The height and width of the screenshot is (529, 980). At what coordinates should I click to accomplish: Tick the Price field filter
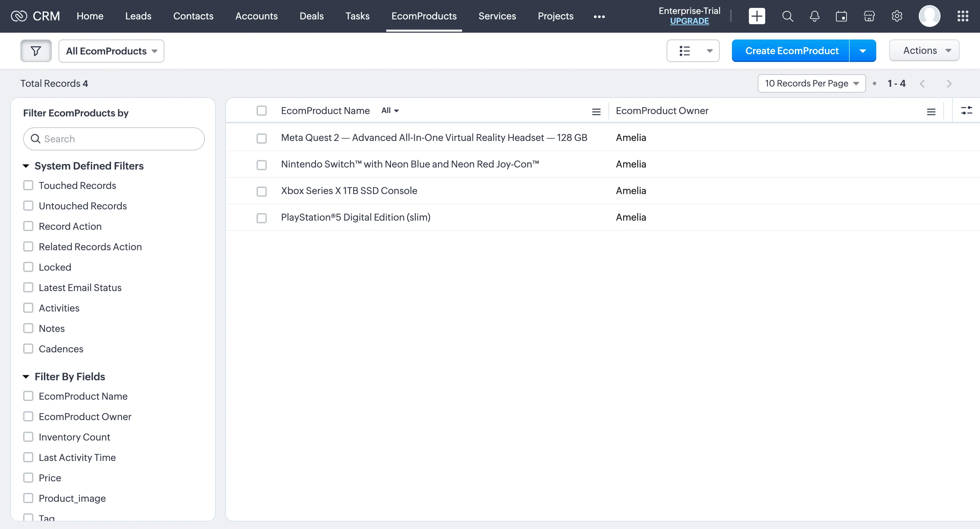point(28,478)
